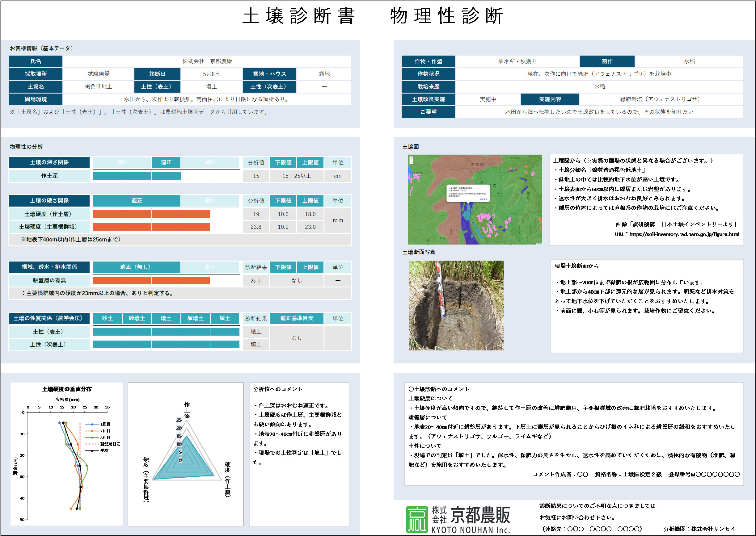Viewport: 756px width, 536px height.
Task: Close the soil info popup on map
Action: [x=488, y=186]
